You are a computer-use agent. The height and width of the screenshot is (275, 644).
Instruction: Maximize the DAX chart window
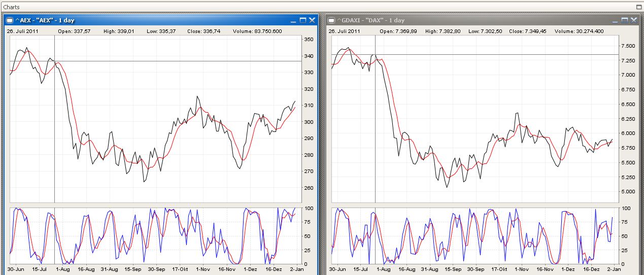tap(625, 20)
